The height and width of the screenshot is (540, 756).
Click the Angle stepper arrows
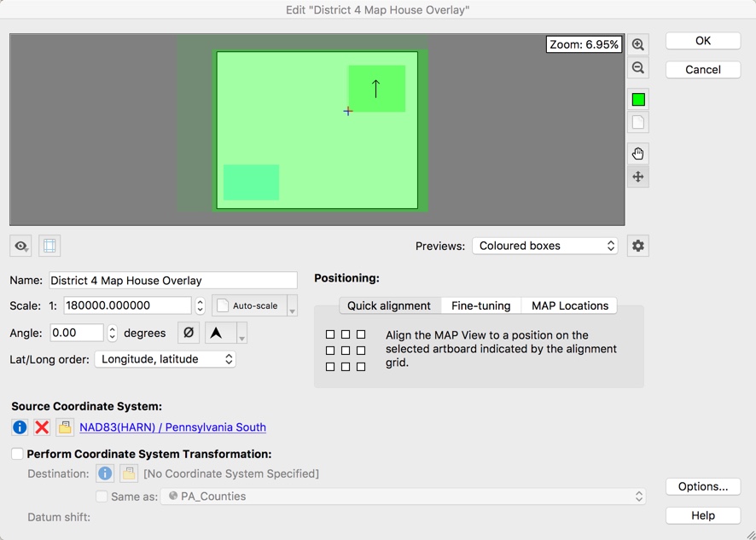tap(113, 334)
